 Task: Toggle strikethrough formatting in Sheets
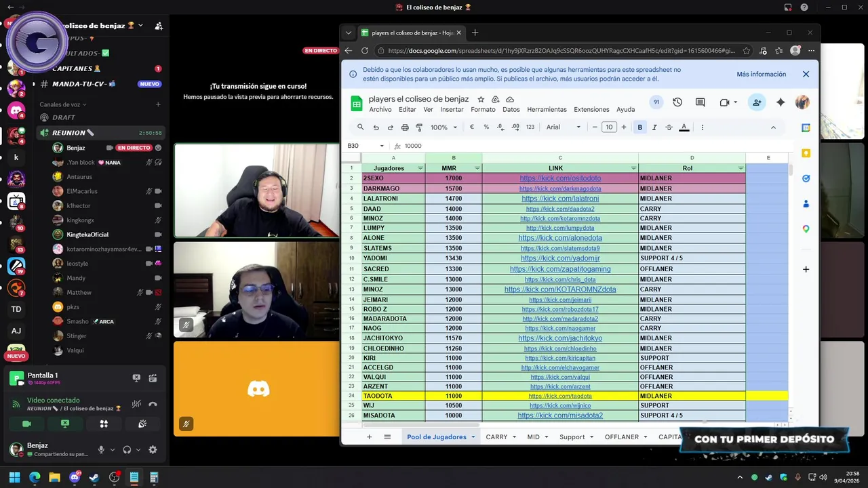(x=669, y=127)
